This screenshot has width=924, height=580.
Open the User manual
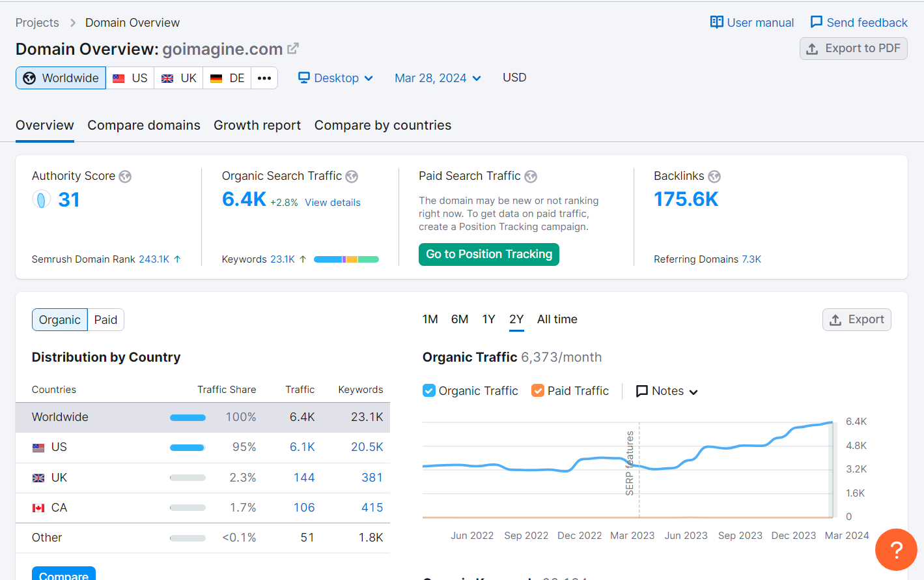coord(751,22)
